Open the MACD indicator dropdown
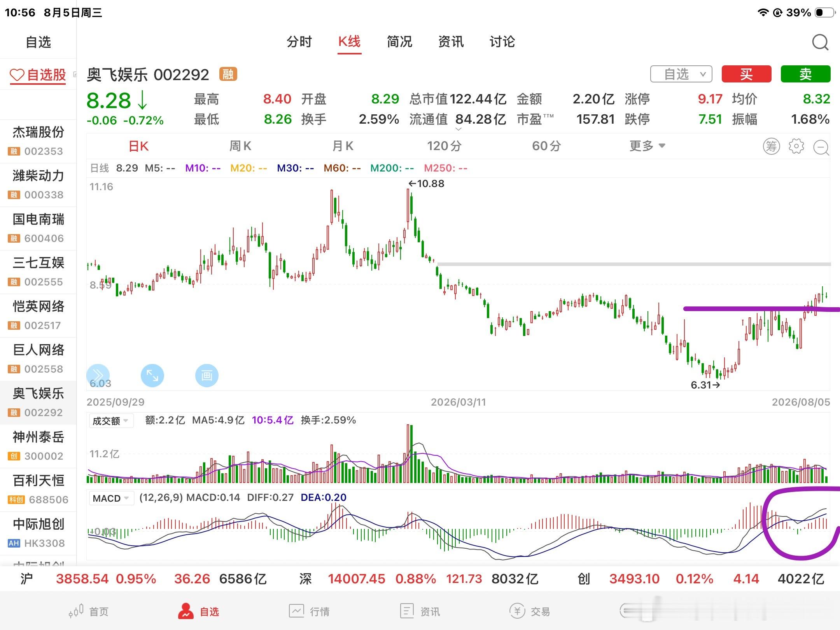Image resolution: width=840 pixels, height=630 pixels. point(112,498)
